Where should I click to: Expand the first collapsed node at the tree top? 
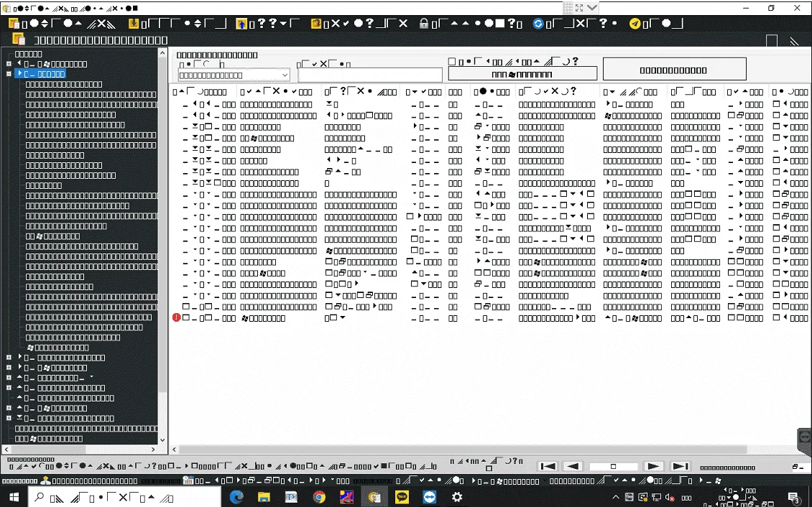point(9,64)
